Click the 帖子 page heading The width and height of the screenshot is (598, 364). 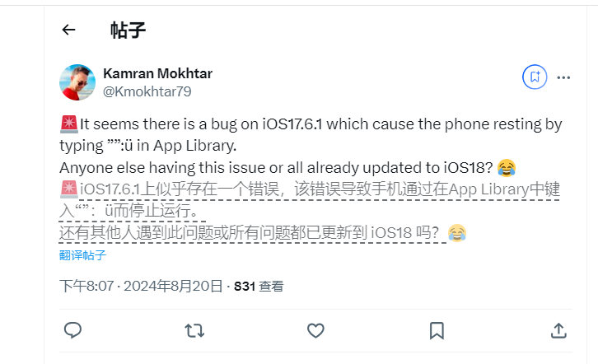coord(128,30)
